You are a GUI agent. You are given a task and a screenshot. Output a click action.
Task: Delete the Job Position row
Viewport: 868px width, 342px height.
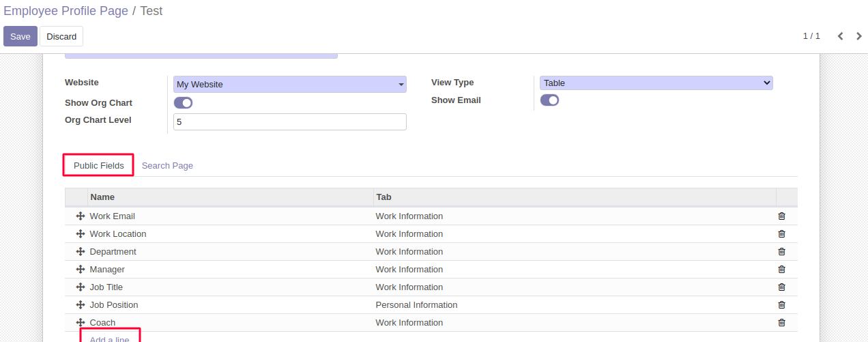[781, 305]
